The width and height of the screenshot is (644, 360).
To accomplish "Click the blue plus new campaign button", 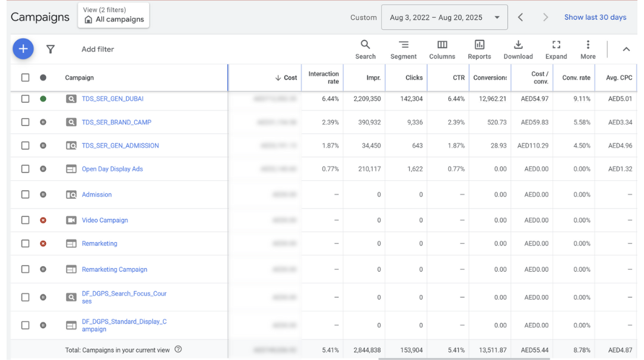I will [x=23, y=49].
